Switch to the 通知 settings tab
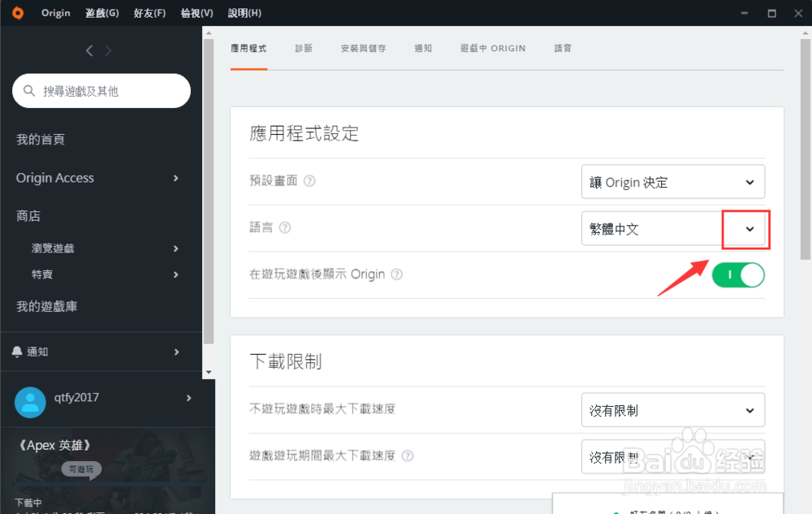The width and height of the screenshot is (812, 514). click(423, 48)
